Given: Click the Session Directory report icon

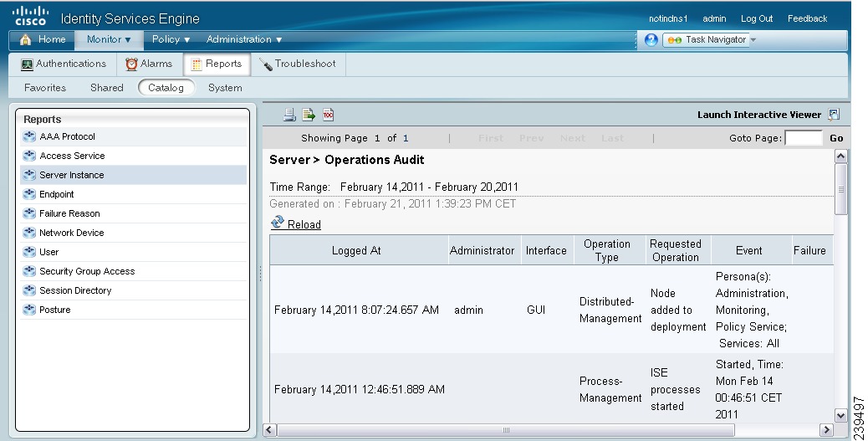Looking at the screenshot, I should point(30,290).
